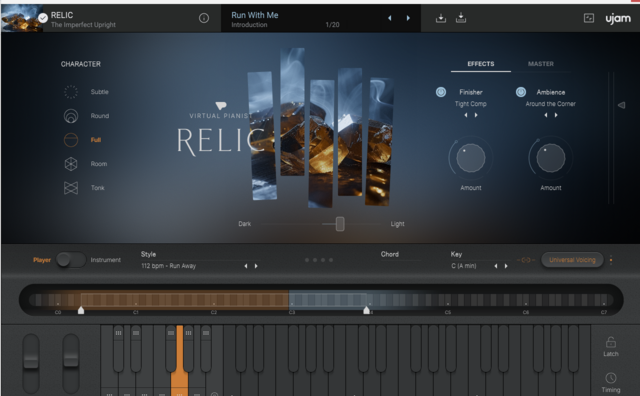
Task: Select next Finisher mode after Tight Comp
Action: click(x=476, y=115)
